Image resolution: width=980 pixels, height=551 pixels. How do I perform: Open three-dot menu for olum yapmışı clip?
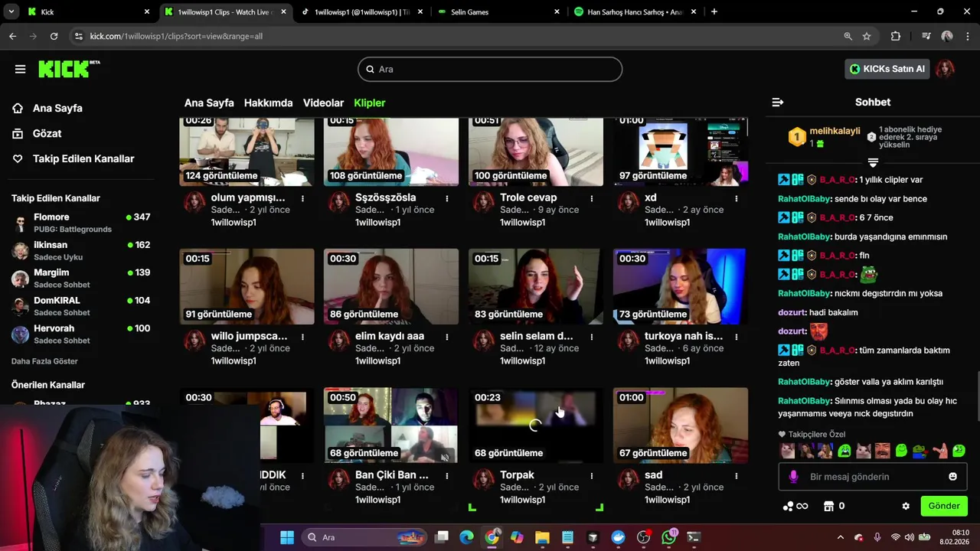pos(302,198)
